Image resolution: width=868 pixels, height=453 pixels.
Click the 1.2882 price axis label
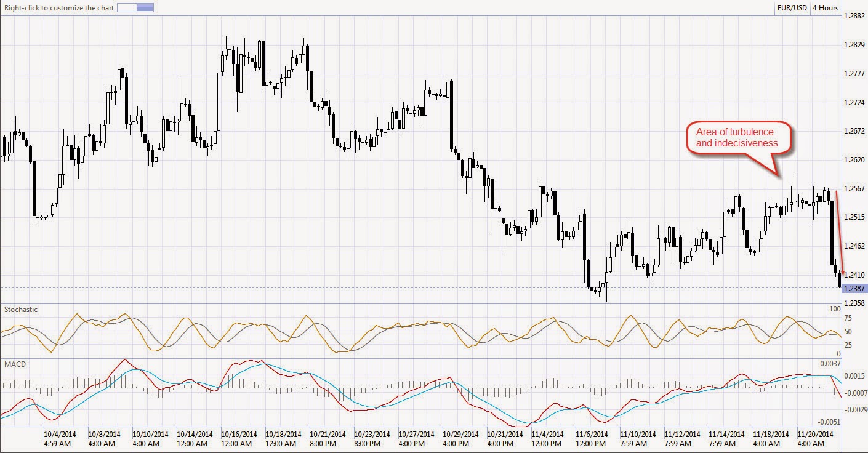coord(854,17)
